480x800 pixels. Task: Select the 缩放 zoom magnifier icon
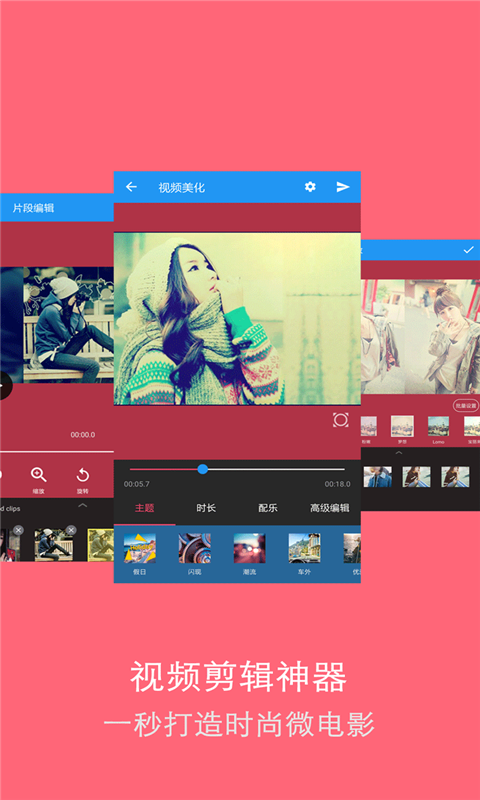tap(39, 475)
